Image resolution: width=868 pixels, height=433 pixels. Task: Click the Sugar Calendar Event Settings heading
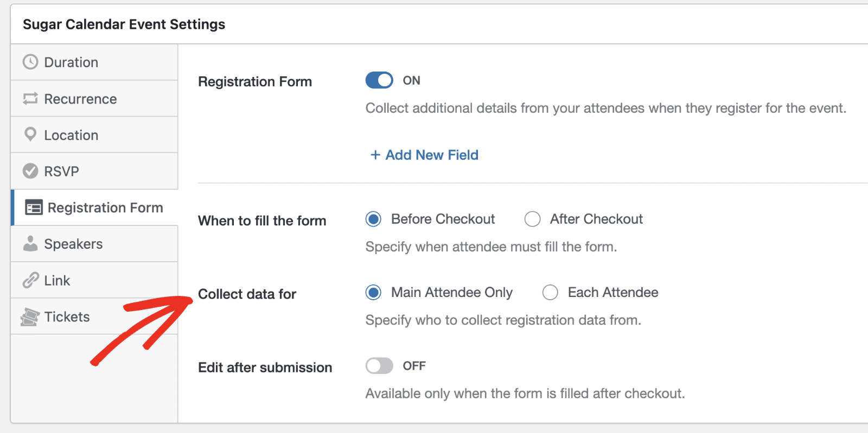click(124, 24)
